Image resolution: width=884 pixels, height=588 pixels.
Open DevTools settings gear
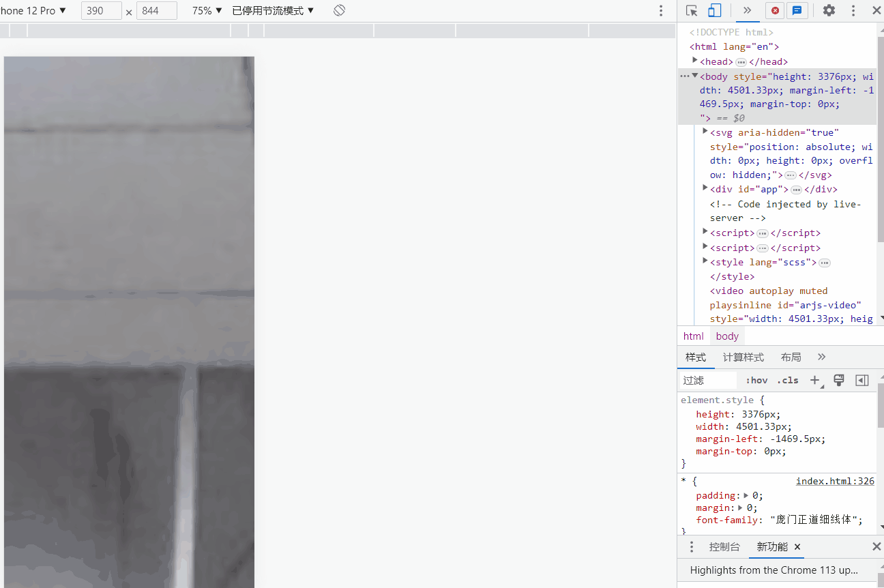point(829,11)
